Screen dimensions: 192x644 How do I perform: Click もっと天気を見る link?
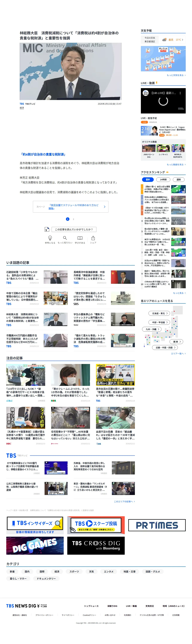(176, 75)
